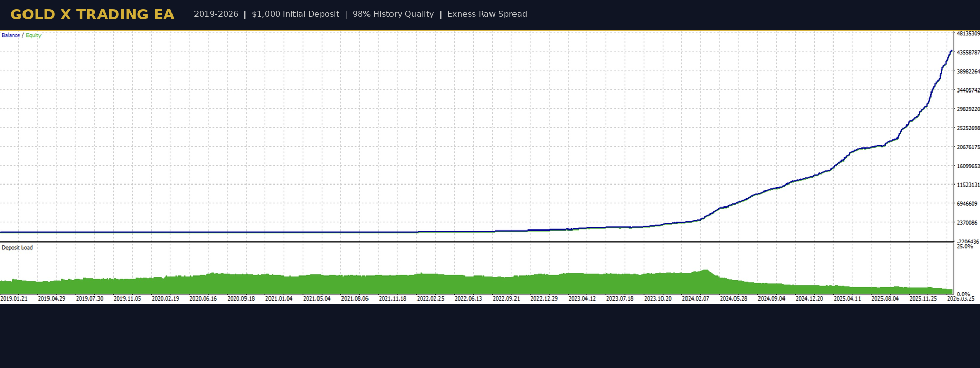The image size is (980, 368).
Task: Select the 29829220 axis value
Action: [968, 109]
